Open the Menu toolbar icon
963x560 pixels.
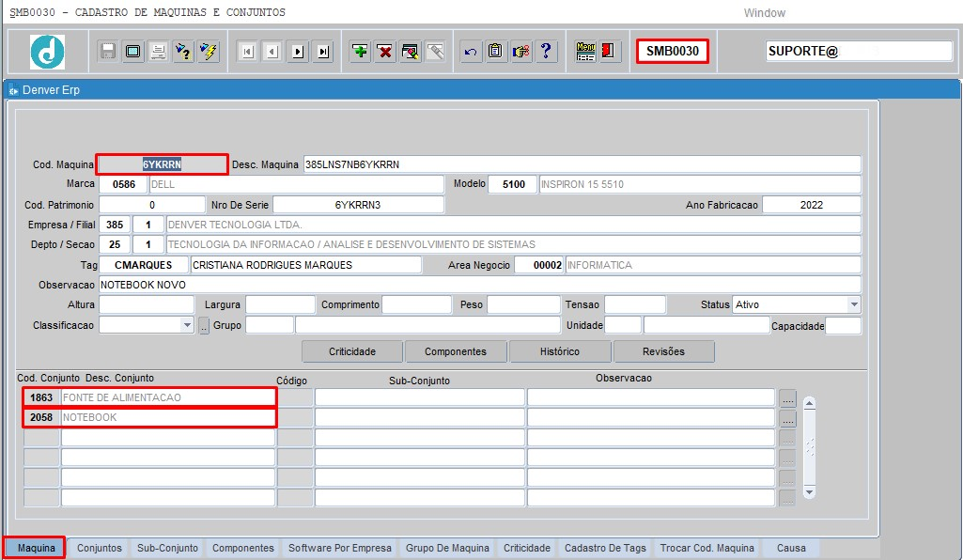coord(585,51)
